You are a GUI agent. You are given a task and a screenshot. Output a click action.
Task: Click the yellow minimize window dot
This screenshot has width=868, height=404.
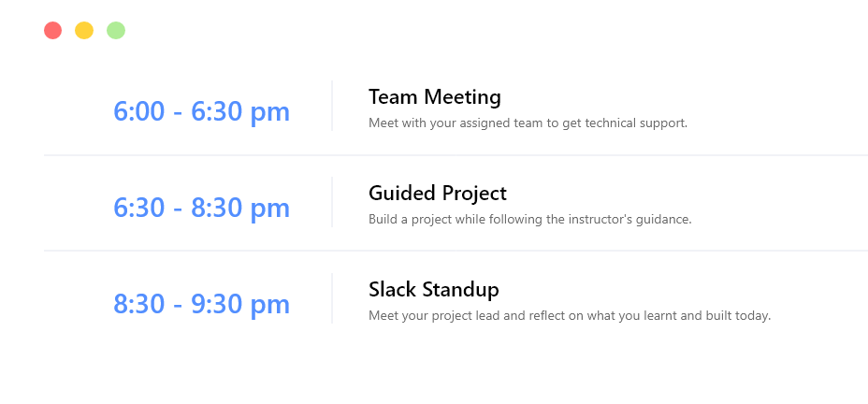click(x=84, y=31)
